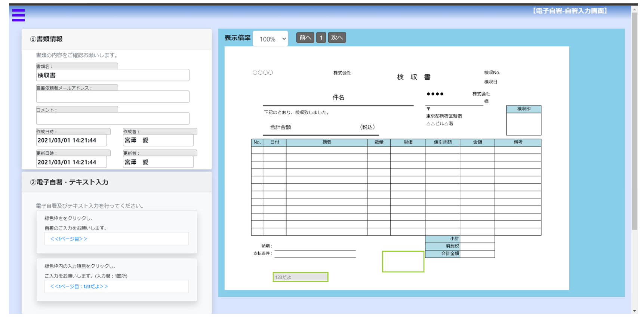Click the 【電子自署-自署入力画面】 screen title
The height and width of the screenshot is (320, 644).
pyautogui.click(x=570, y=11)
